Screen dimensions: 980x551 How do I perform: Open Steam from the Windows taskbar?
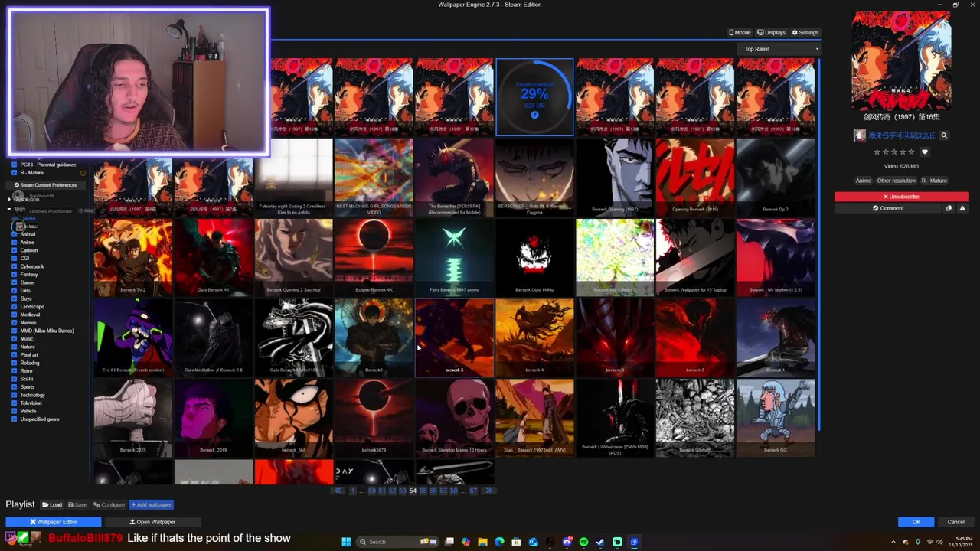(x=600, y=542)
